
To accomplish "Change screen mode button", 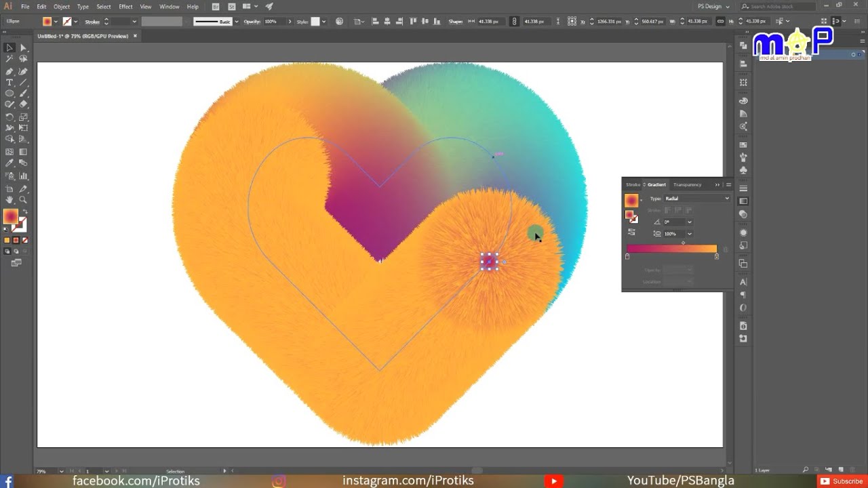I will click(x=16, y=262).
